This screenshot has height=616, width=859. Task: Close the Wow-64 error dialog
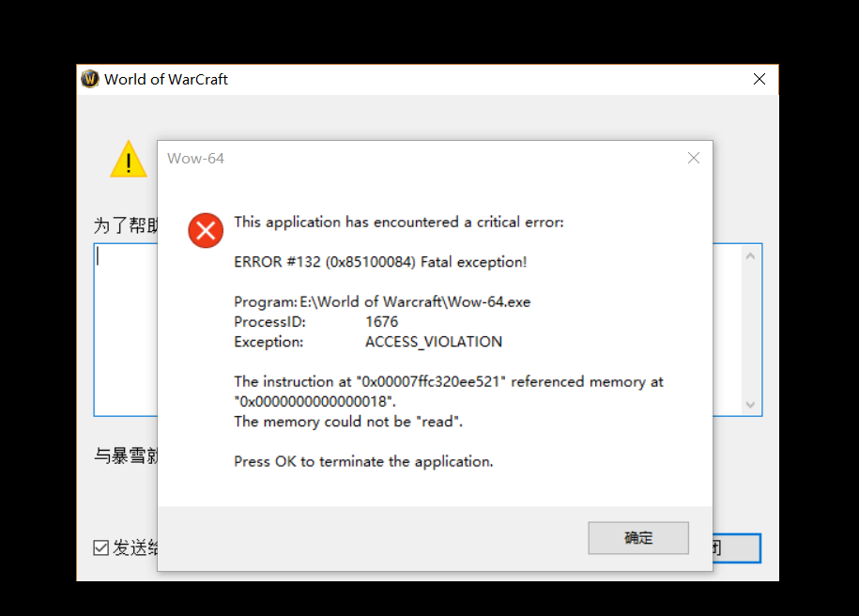click(x=694, y=158)
